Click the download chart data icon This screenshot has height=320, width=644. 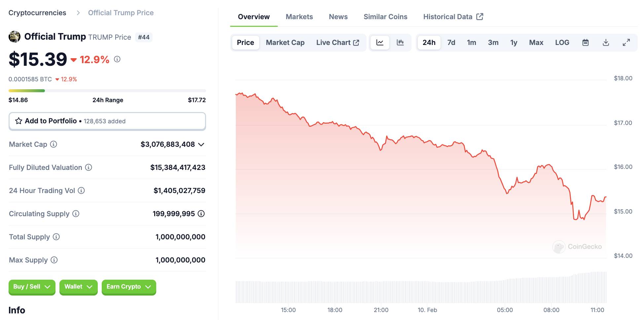606,43
